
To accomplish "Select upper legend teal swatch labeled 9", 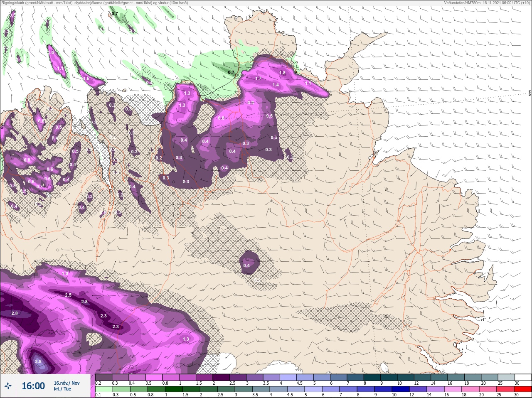I will (389, 378).
